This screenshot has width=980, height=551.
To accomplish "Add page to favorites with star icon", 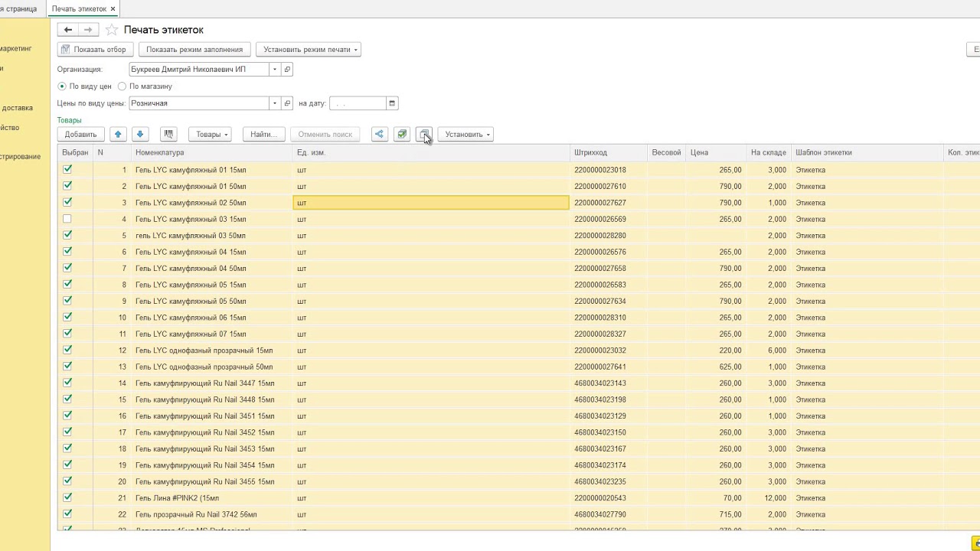I will pyautogui.click(x=112, y=30).
